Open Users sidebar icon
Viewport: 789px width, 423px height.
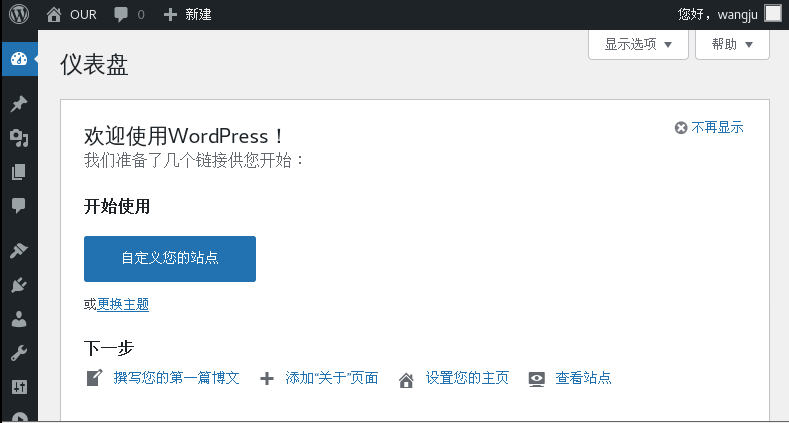pos(19,319)
